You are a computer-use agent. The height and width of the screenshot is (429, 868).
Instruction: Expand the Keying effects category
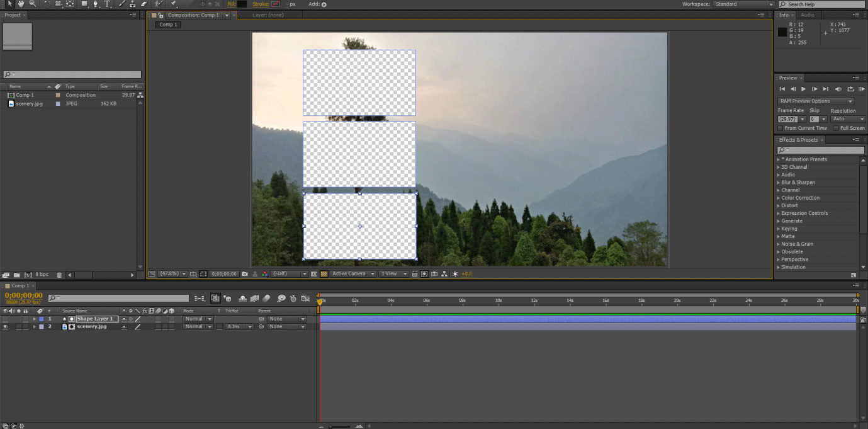(x=778, y=229)
